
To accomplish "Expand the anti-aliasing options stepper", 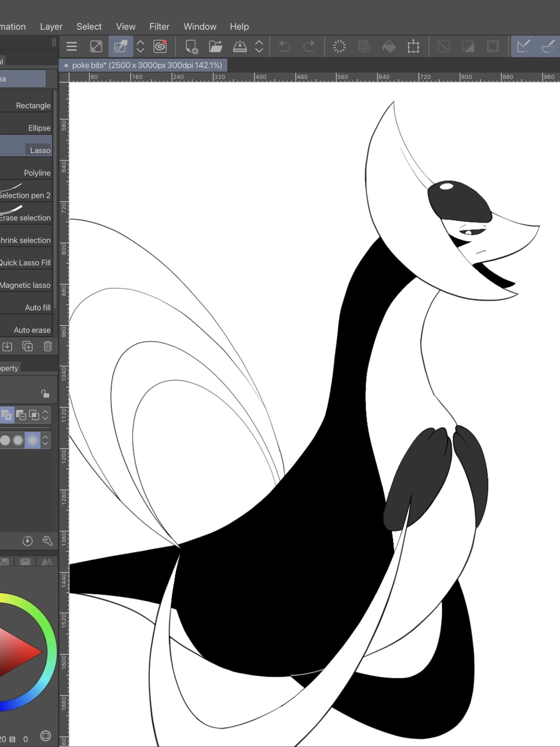I will coord(45,440).
